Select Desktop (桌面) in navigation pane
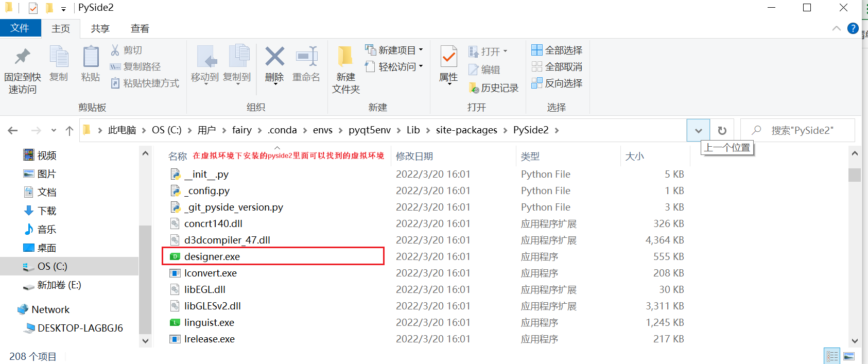 point(46,248)
